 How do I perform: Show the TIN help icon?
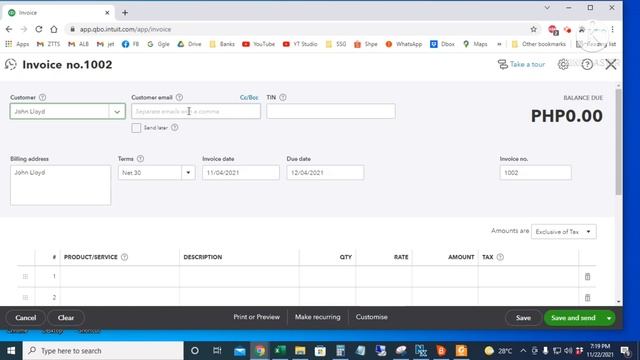coord(283,98)
